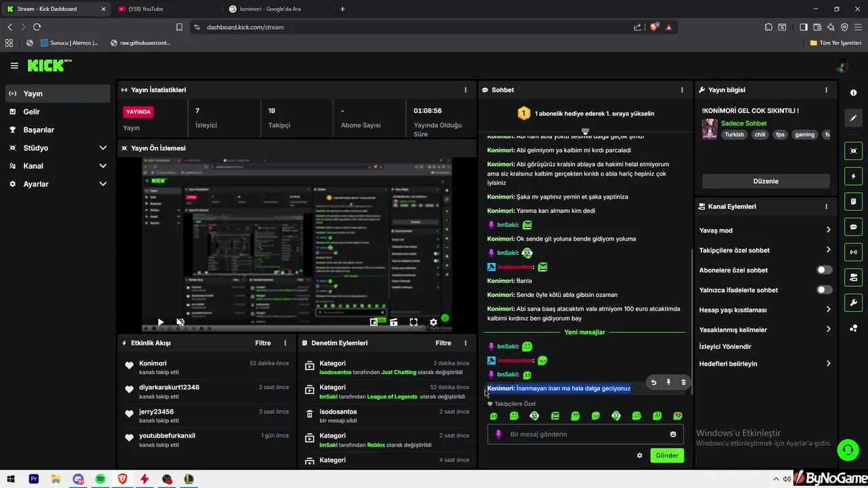This screenshot has height=488, width=868.
Task: Open the green headset support button
Action: pos(847,450)
